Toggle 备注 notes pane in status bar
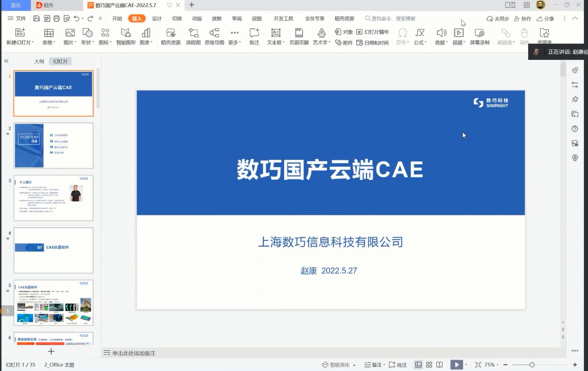This screenshot has height=371, width=588. 374,365
